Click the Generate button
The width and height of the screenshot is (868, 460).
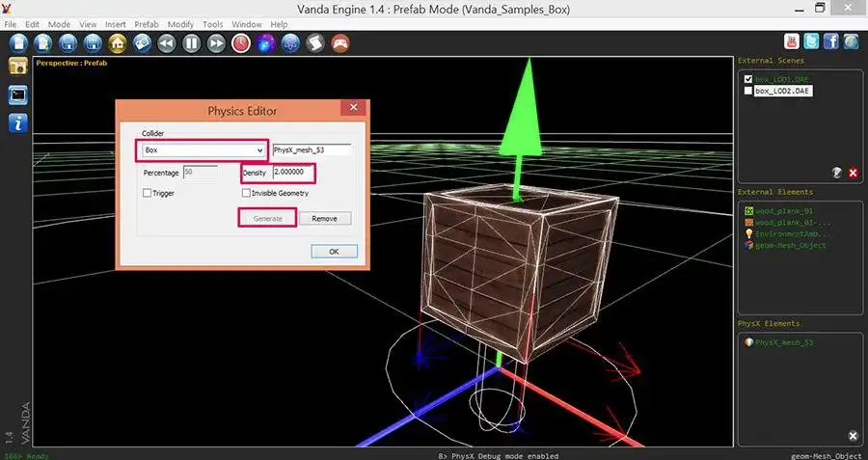(x=268, y=218)
